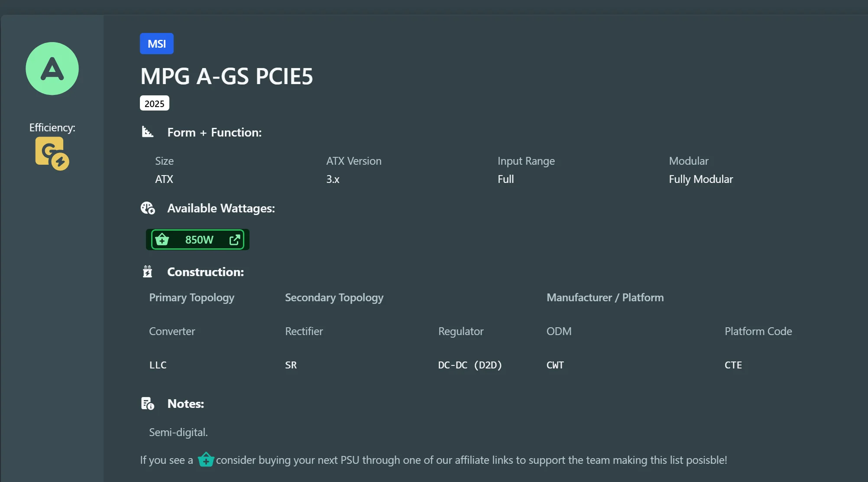Click the Semi-digital note text
This screenshot has height=482, width=868.
178,432
